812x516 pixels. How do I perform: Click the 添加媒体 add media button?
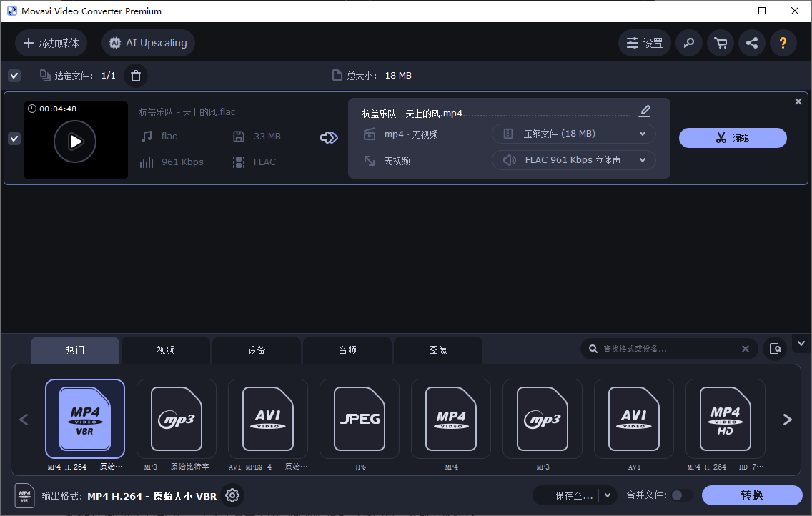coord(51,43)
